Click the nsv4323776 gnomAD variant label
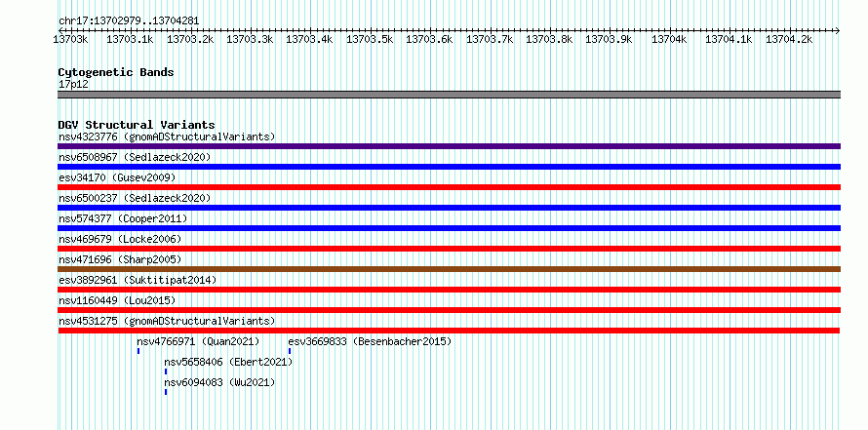This screenshot has width=868, height=430. click(167, 137)
